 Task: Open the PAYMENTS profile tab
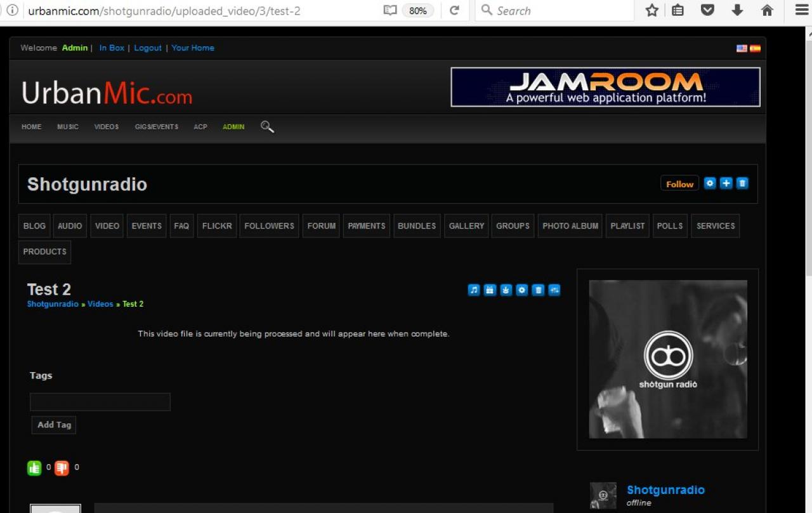click(x=367, y=226)
